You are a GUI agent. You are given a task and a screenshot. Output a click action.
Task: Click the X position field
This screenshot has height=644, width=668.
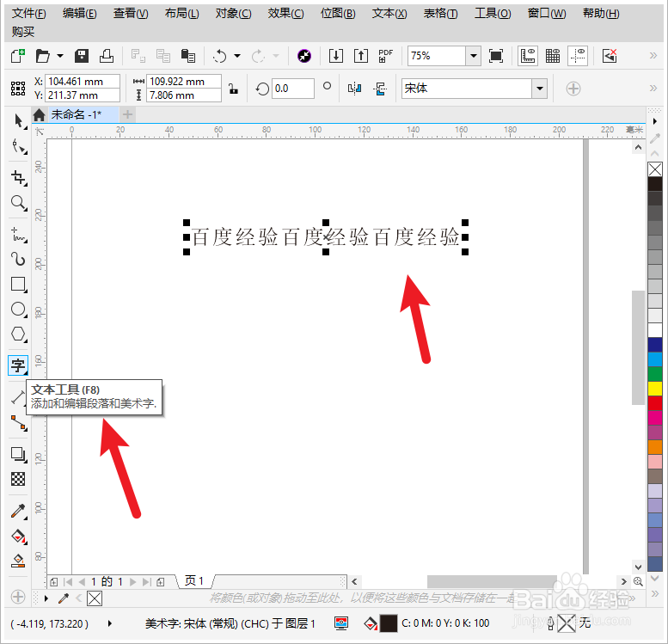point(83,81)
